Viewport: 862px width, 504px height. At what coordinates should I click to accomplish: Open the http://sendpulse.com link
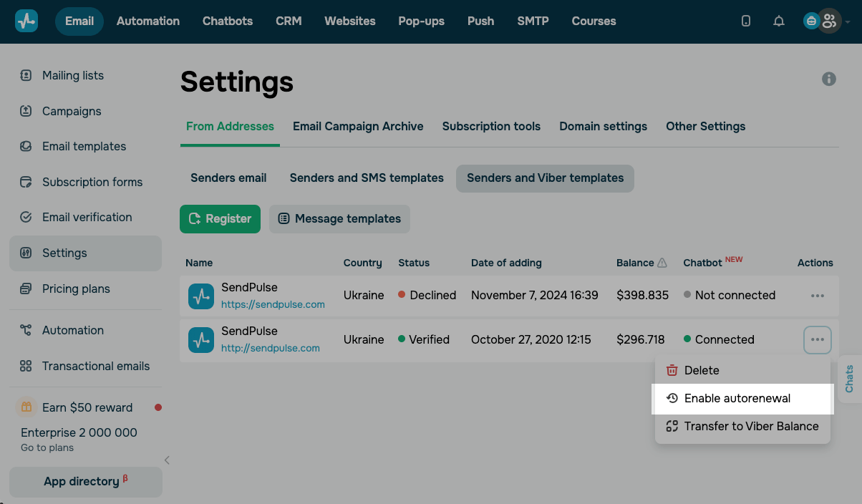point(271,348)
